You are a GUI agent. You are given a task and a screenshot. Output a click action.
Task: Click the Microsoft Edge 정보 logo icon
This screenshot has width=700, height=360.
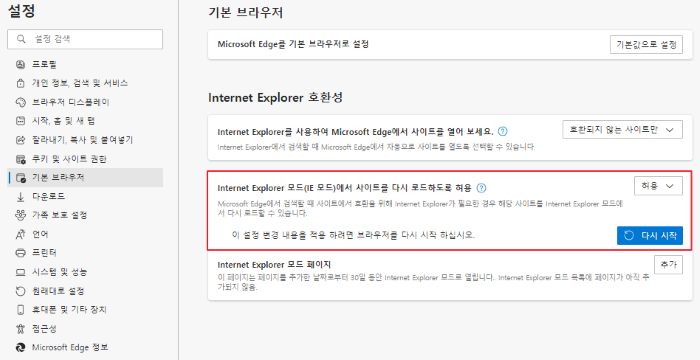click(x=21, y=347)
